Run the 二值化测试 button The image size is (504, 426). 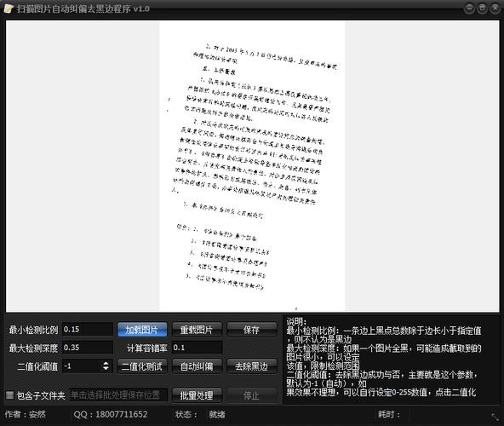(x=142, y=366)
